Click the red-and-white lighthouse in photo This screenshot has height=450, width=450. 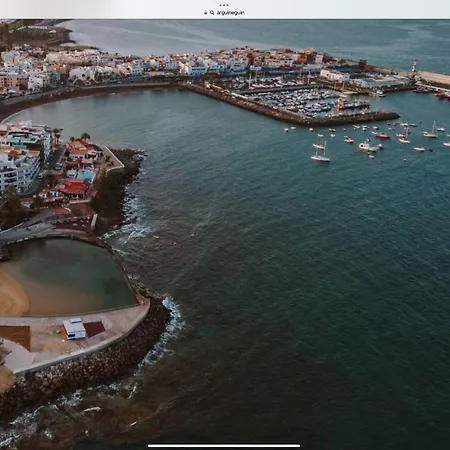pyautogui.click(x=415, y=67)
